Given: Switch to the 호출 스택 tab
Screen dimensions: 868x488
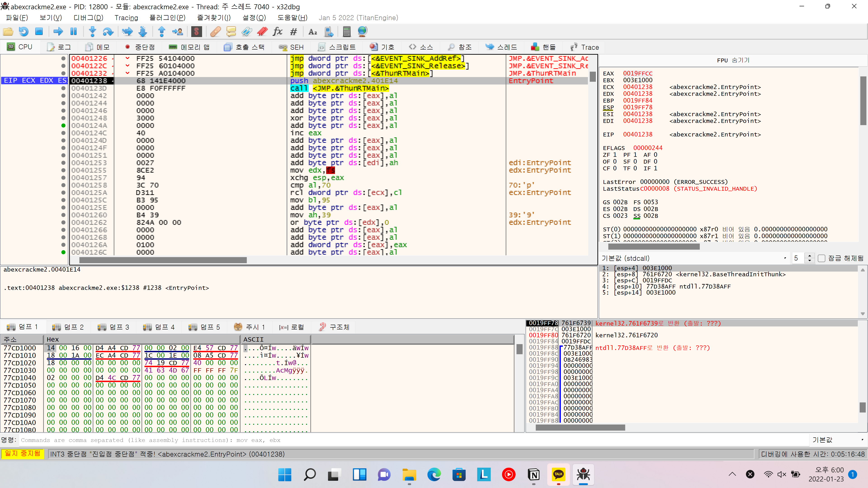Looking at the screenshot, I should (245, 47).
